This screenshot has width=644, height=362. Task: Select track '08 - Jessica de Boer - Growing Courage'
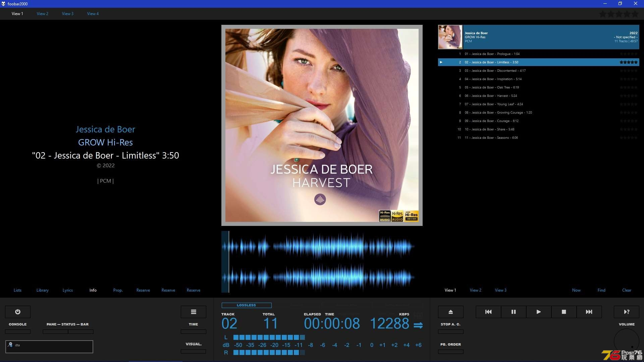point(539,113)
